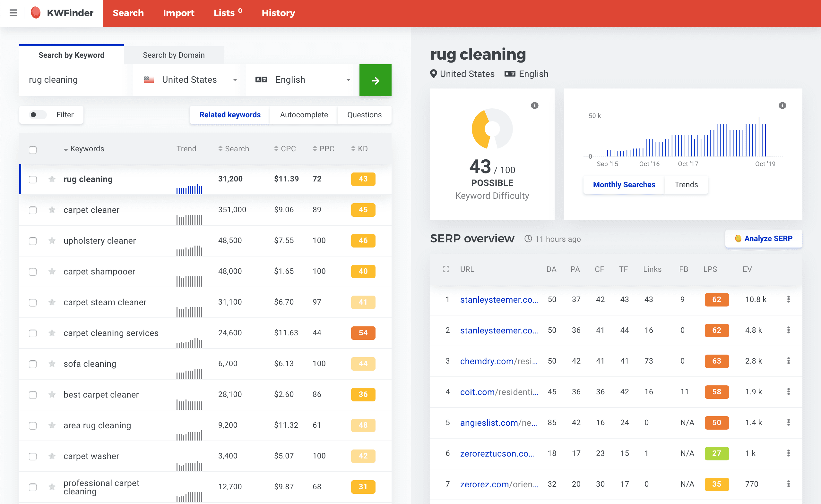Switch to Search by Domain tab
The width and height of the screenshot is (821, 504).
click(x=173, y=55)
